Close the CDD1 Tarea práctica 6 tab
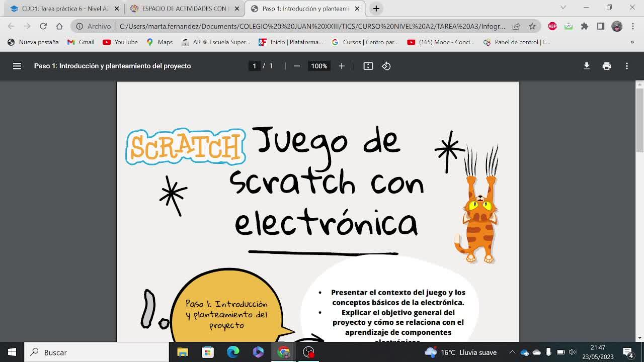This screenshot has height=362, width=644. [x=117, y=9]
